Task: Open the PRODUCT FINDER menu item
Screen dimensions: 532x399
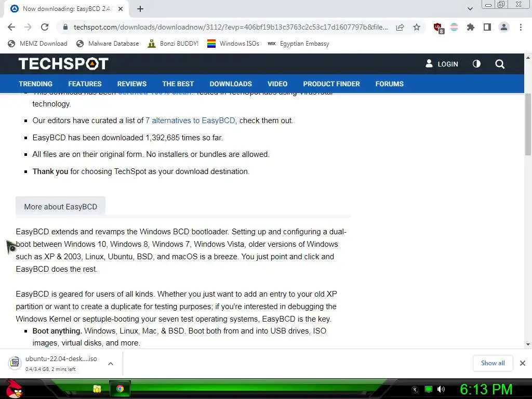Action: [x=331, y=84]
